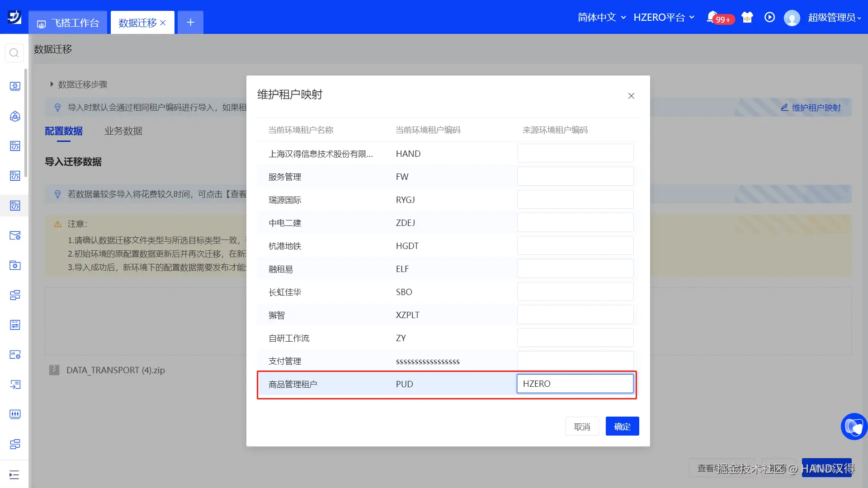Click the mail settings sidebar icon
Image resolution: width=868 pixels, height=488 pixels.
[x=15, y=235]
